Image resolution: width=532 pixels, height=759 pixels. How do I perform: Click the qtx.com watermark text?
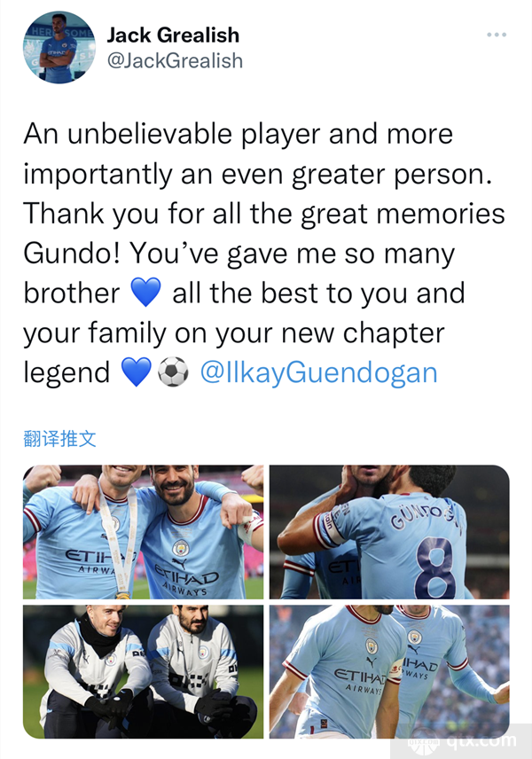481,741
